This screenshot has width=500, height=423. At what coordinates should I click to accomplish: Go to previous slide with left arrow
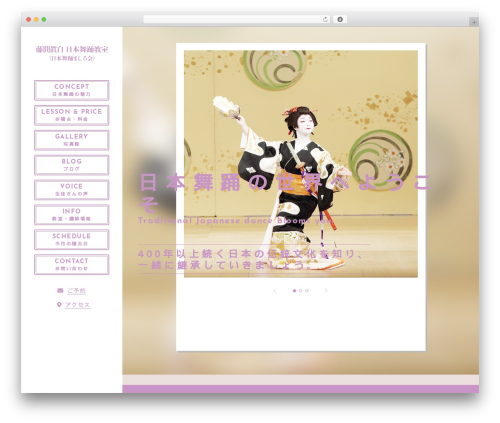click(x=275, y=291)
